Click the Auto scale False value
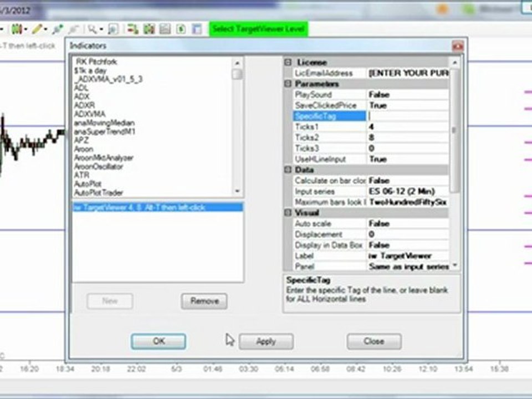The height and width of the screenshot is (399, 532). click(x=408, y=223)
